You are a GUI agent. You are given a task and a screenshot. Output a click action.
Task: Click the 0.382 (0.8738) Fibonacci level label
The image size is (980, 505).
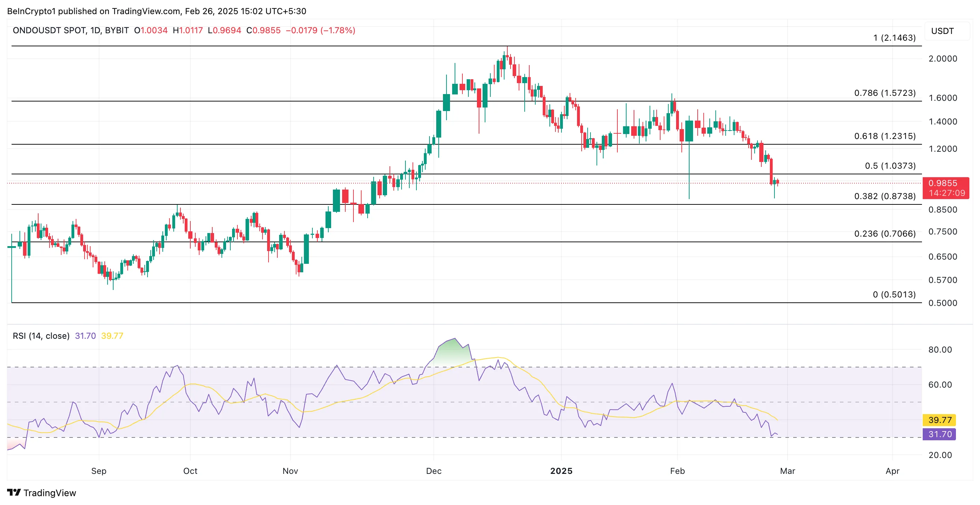(884, 196)
